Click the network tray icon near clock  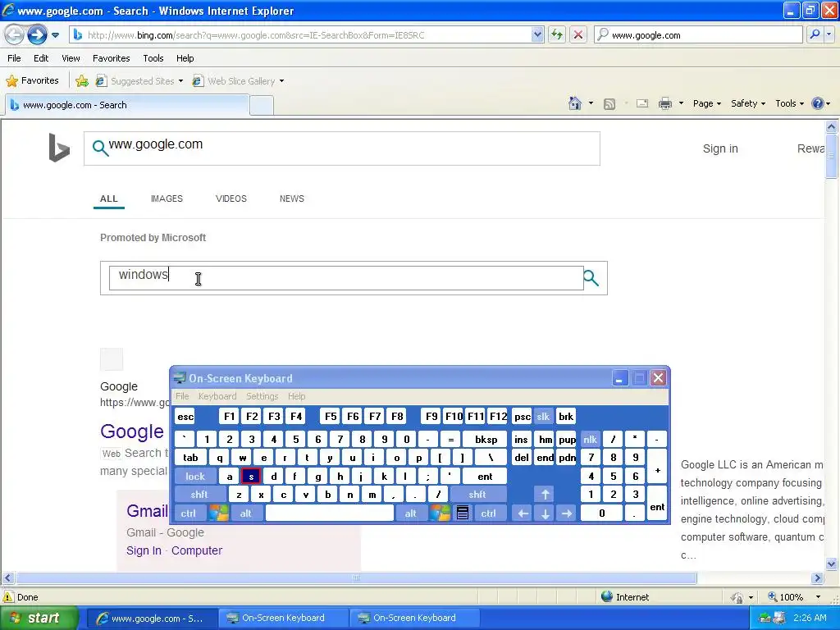pyautogui.click(x=765, y=618)
